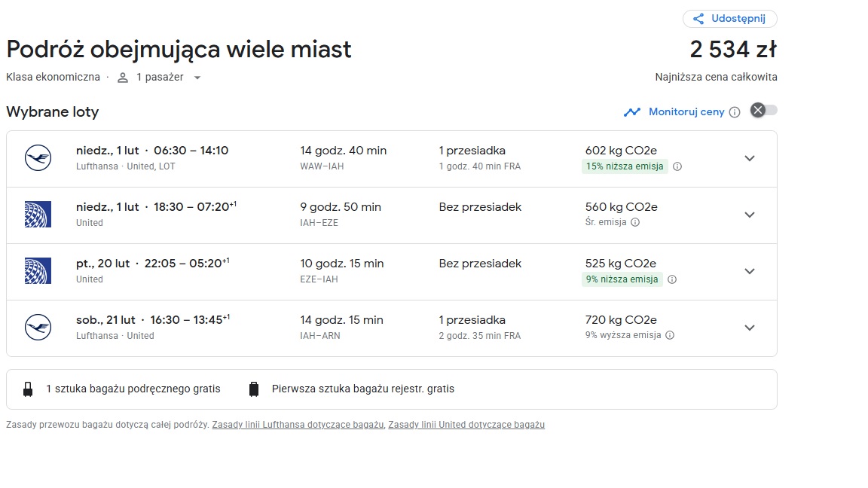This screenshot has width=868, height=488.
Task: Expand the IAH–EZE flight details
Action: 750,215
